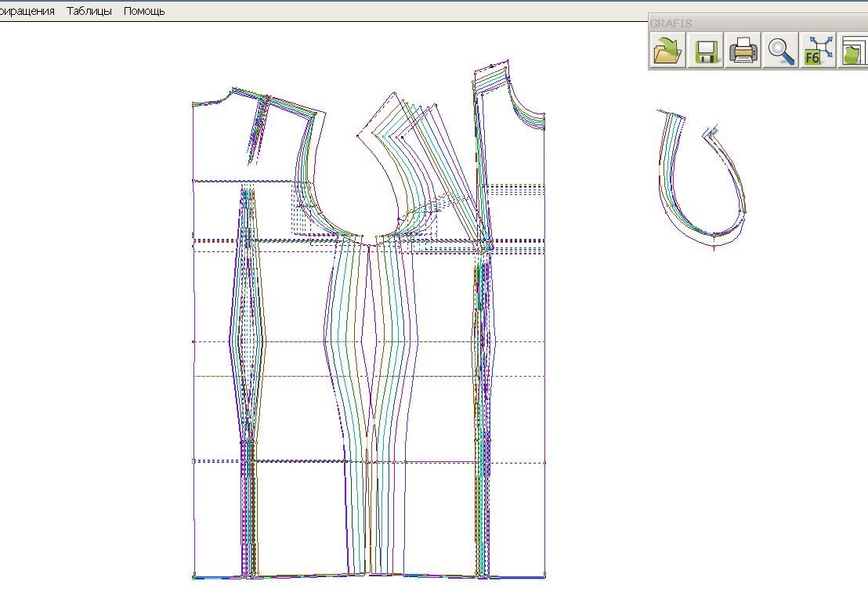Save pattern using the green floppy disk icon

click(705, 52)
